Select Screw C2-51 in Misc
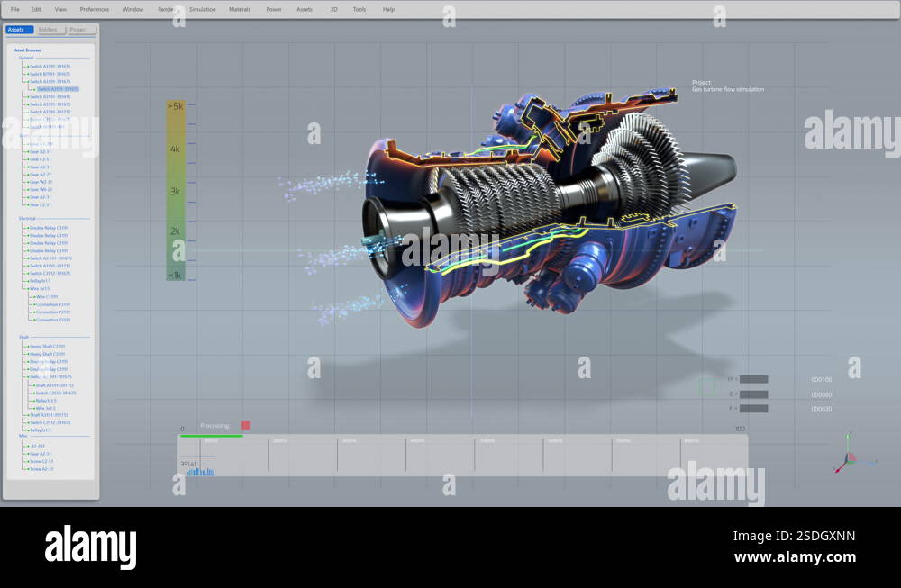 (41, 461)
